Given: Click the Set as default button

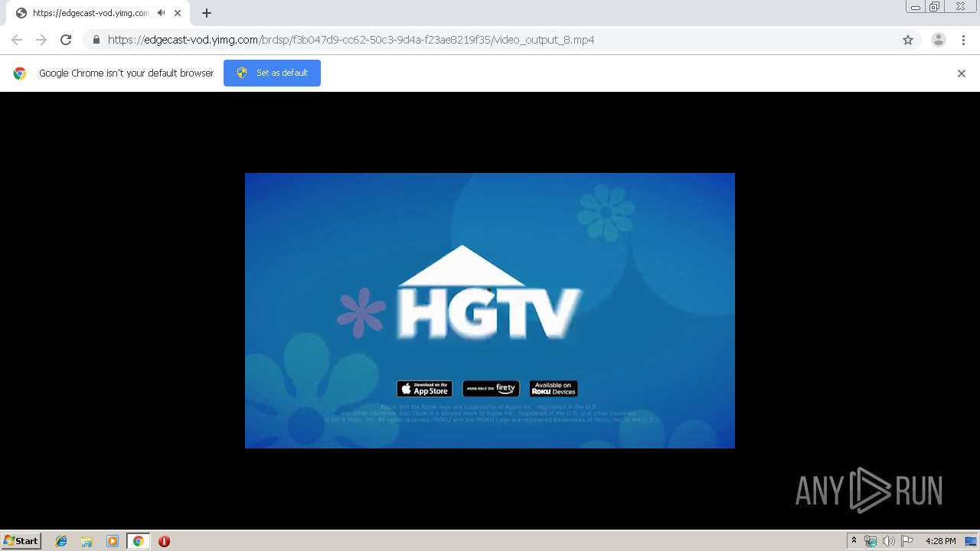Looking at the screenshot, I should 272,73.
